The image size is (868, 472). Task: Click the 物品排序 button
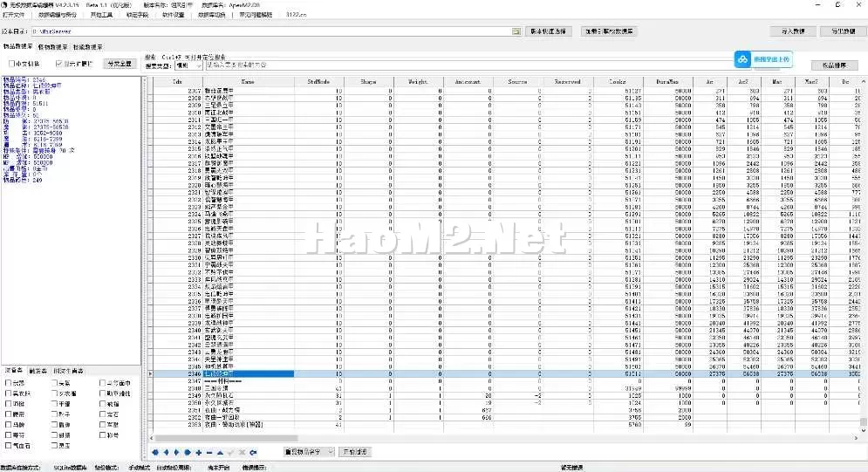pos(834,65)
